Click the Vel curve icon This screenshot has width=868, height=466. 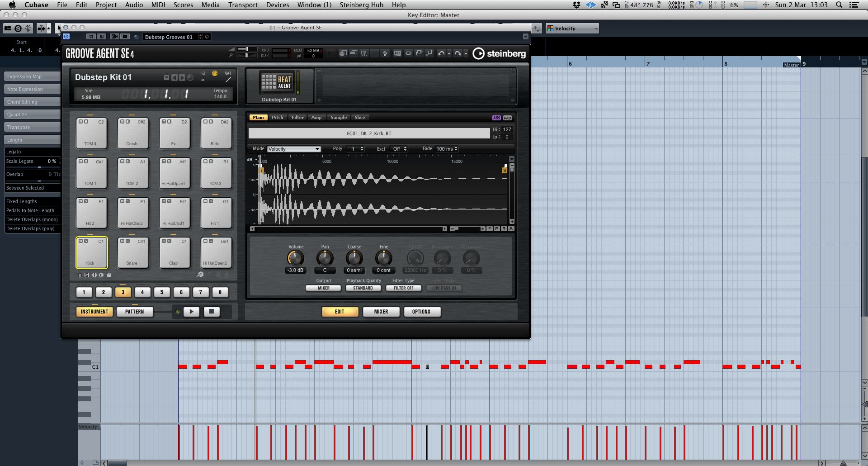[228, 77]
